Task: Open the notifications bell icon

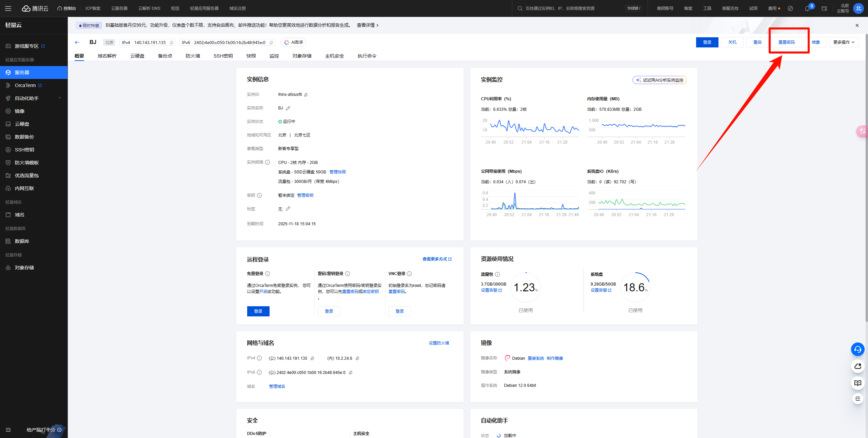Action: point(807,9)
